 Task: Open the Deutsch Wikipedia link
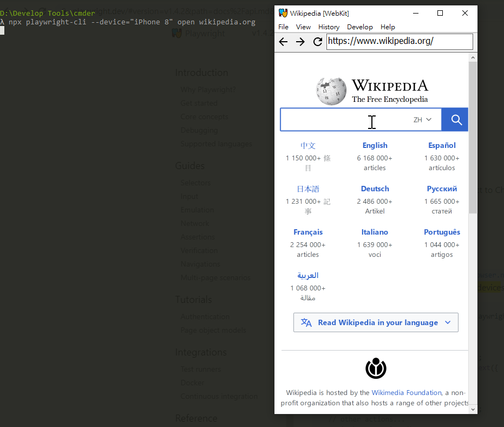pyautogui.click(x=375, y=189)
